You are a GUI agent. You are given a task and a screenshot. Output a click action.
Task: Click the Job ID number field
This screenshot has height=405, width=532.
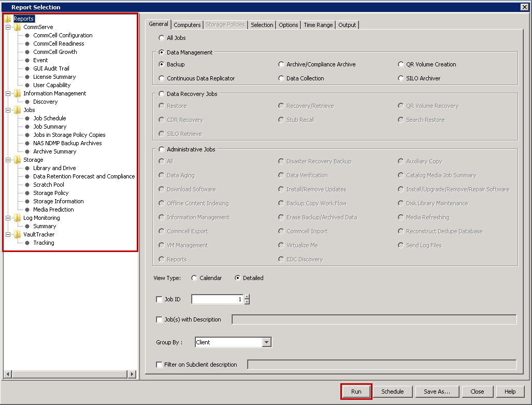coord(218,299)
